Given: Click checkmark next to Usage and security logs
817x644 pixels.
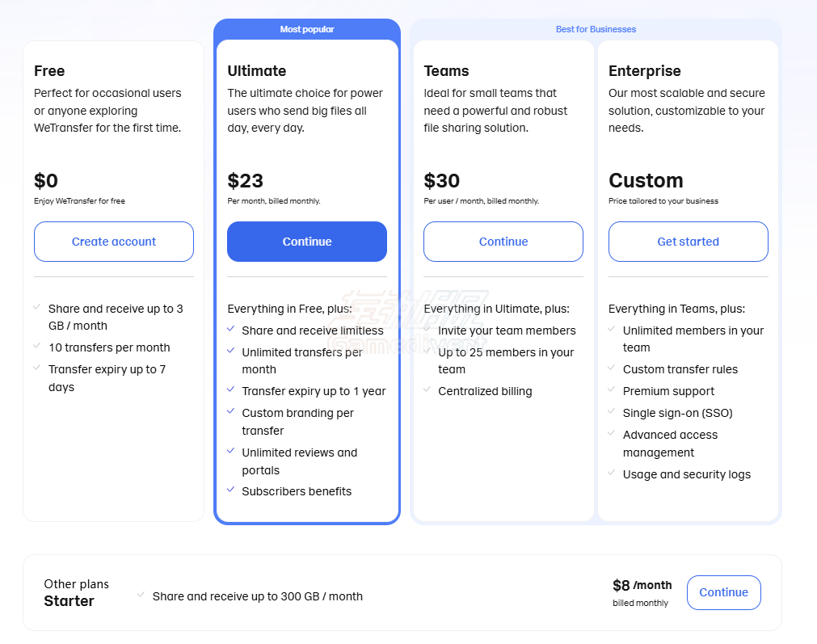Looking at the screenshot, I should pos(612,473).
